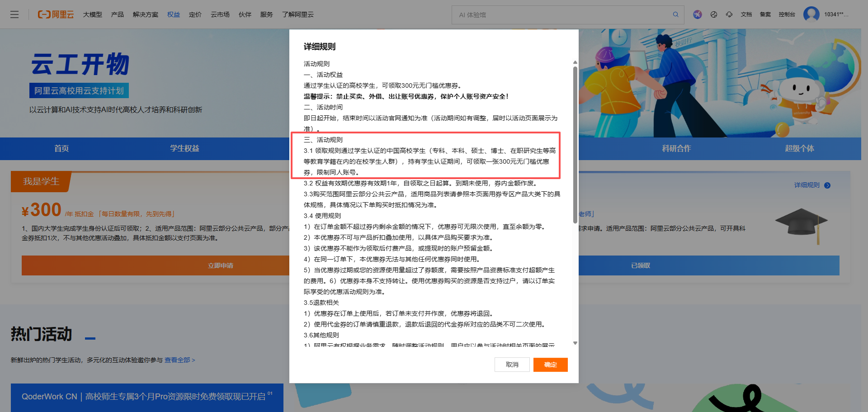The image size is (868, 412).
Task: Click the scrollbar down arrow in dialog
Action: tap(575, 343)
